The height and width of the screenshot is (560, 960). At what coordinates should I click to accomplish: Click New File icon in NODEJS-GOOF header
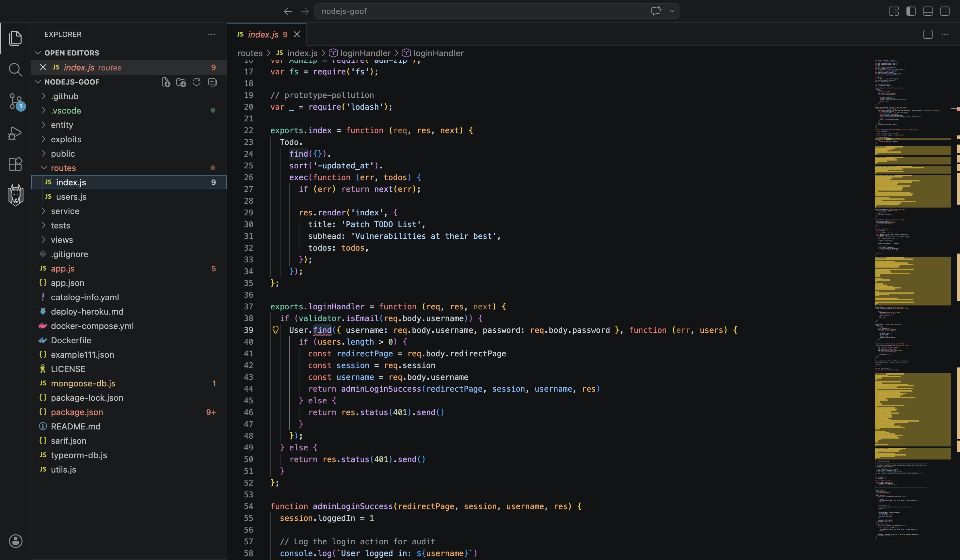(166, 82)
